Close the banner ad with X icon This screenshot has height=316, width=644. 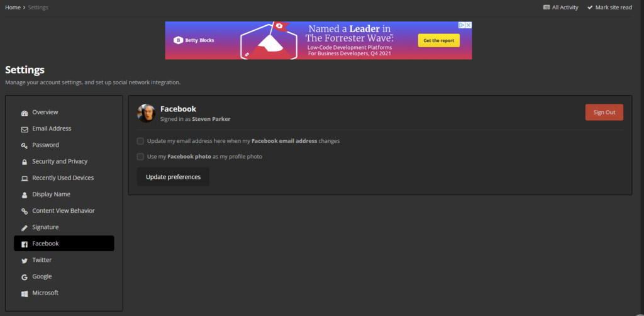click(x=468, y=25)
